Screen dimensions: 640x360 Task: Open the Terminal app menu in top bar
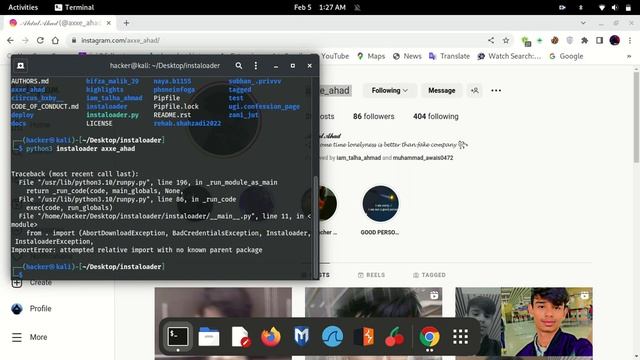74,7
